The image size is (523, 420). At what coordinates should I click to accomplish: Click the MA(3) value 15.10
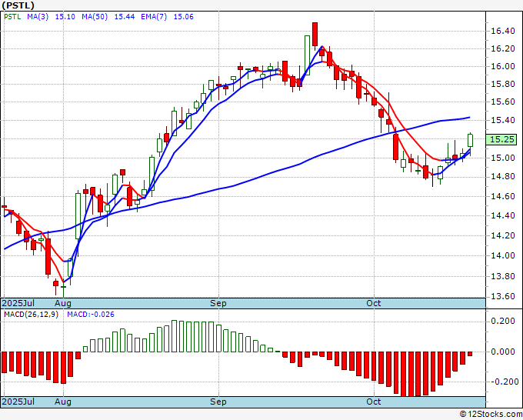65,17
